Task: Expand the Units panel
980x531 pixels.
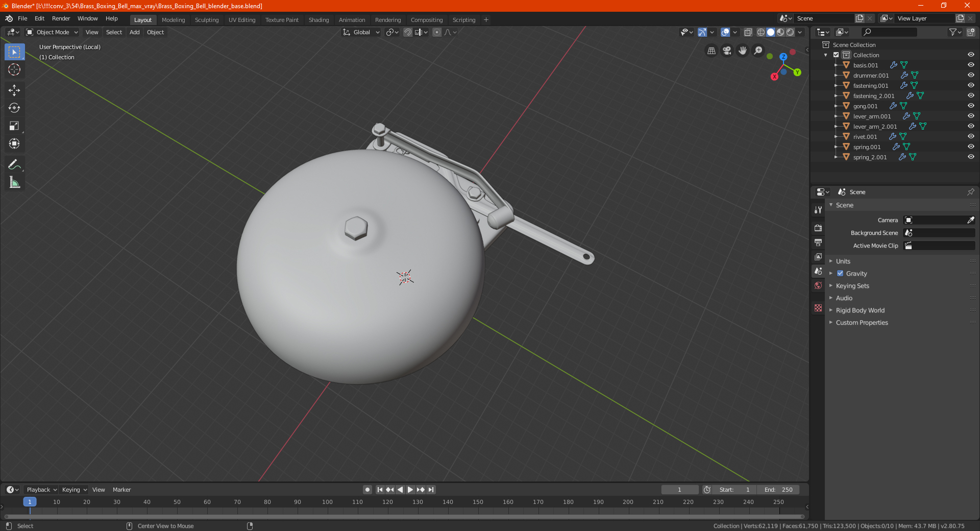Action: [843, 261]
